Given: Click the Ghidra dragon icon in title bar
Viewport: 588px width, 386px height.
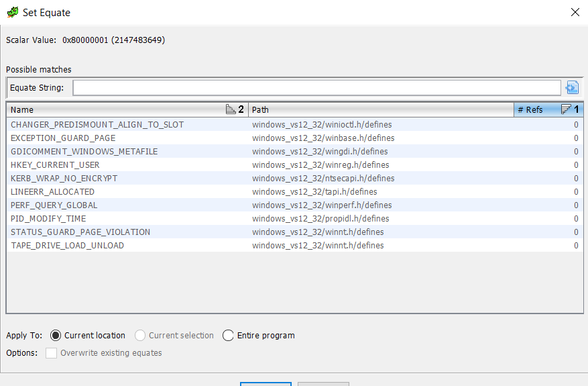Looking at the screenshot, I should point(12,12).
